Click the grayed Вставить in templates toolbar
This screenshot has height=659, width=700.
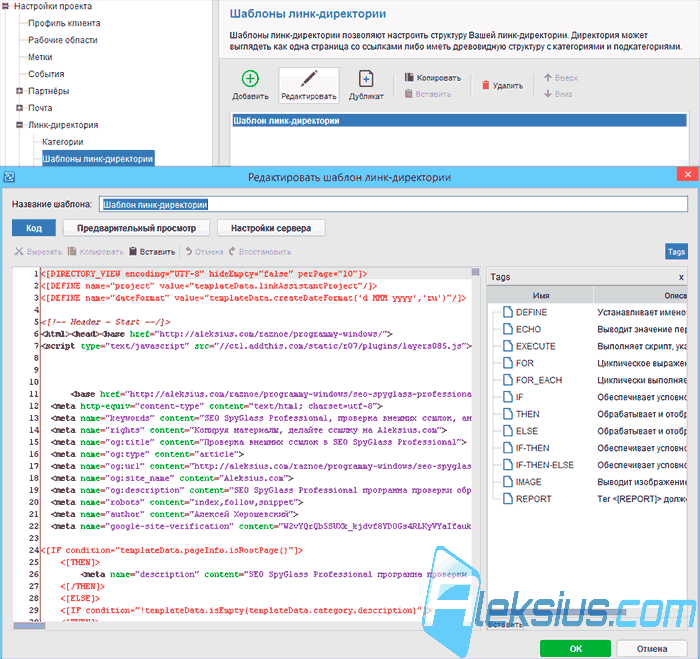click(428, 94)
